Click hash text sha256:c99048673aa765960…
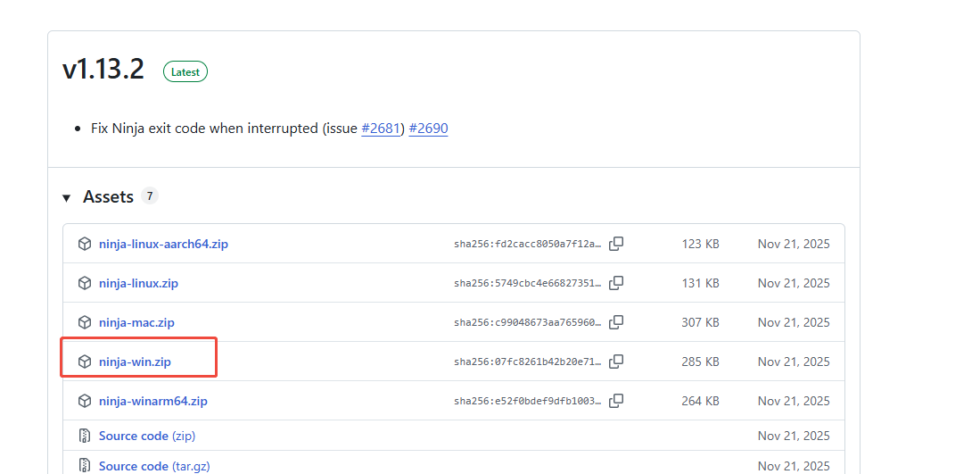This screenshot has height=474, width=980. pos(528,323)
